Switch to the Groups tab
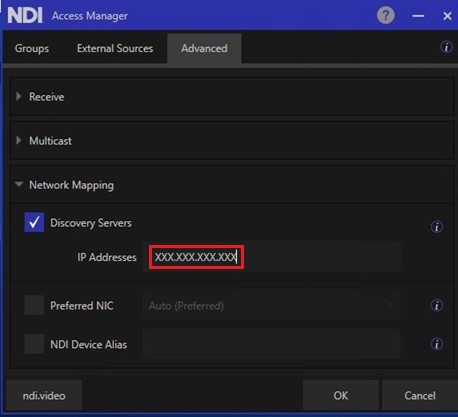The height and width of the screenshot is (417, 458). coord(32,48)
